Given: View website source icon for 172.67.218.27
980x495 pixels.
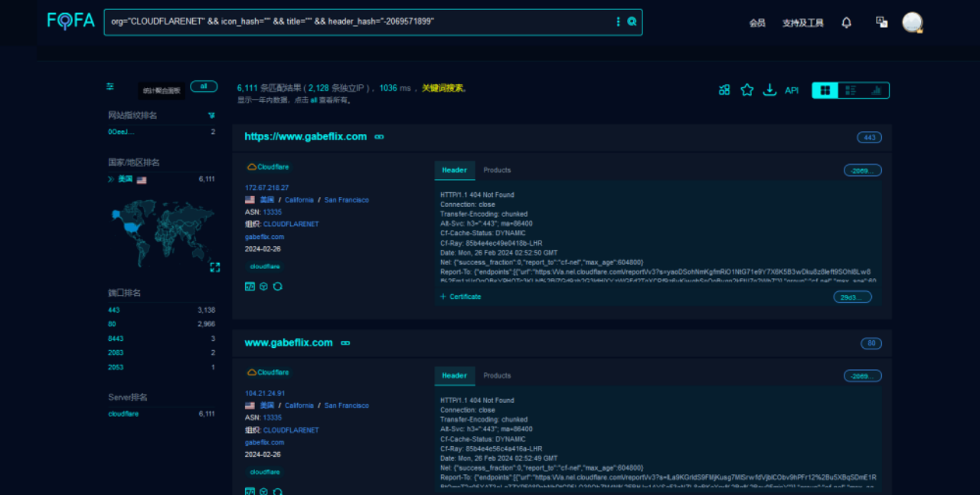Looking at the screenshot, I should pyautogui.click(x=250, y=286).
